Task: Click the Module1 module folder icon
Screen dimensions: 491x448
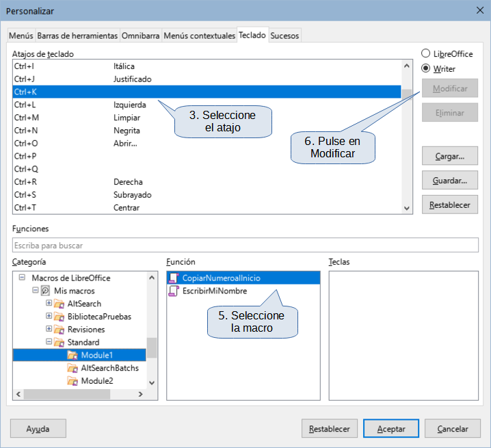Action: click(x=72, y=355)
